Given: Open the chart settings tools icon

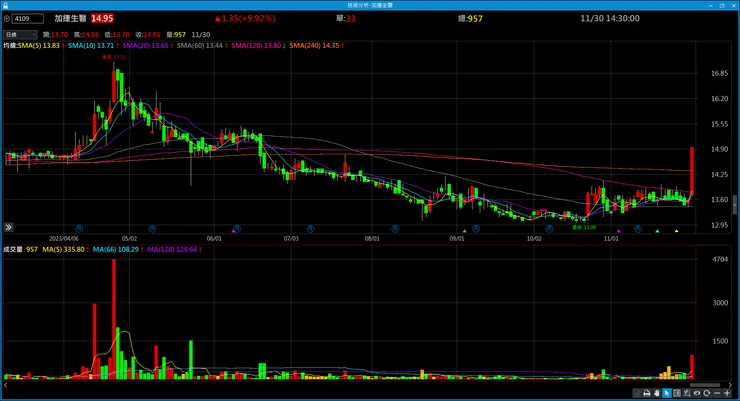Looking at the screenshot, I should click(687, 393).
